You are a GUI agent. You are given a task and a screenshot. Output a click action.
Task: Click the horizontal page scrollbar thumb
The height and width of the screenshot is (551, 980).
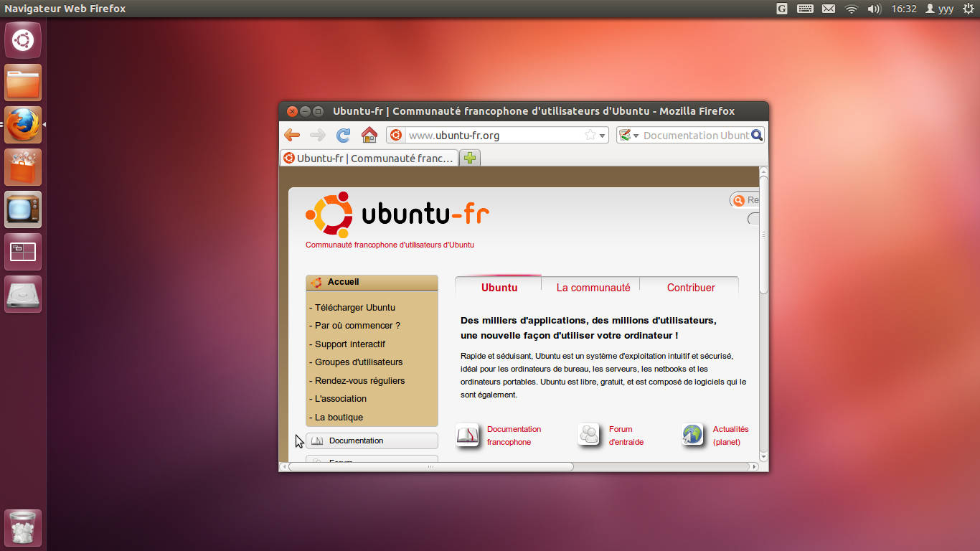pyautogui.click(x=430, y=466)
